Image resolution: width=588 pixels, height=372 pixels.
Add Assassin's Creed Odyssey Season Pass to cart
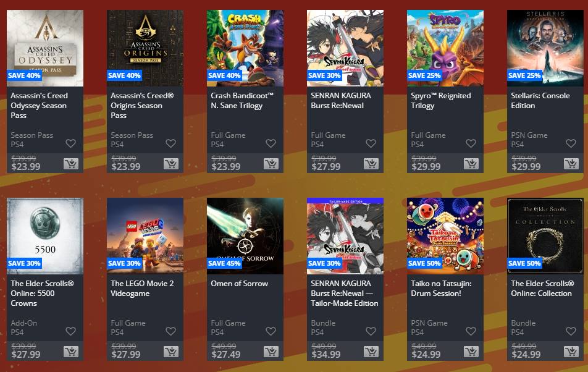[71, 164]
